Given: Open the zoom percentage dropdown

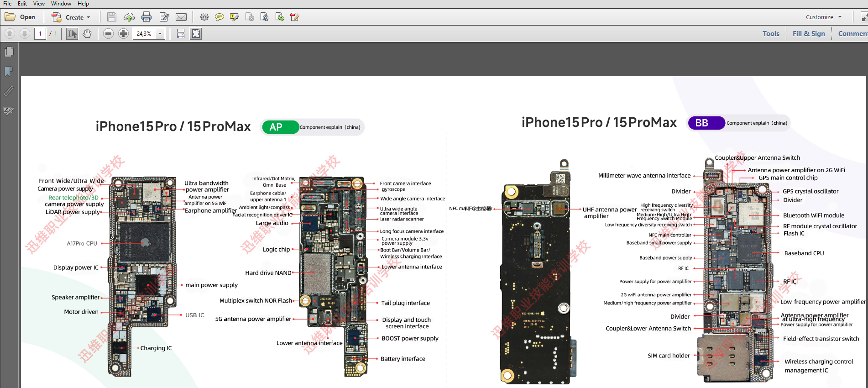Looking at the screenshot, I should tap(160, 34).
